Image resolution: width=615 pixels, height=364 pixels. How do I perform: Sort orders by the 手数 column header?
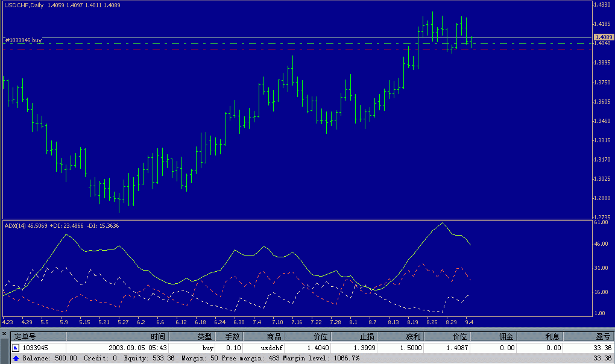[x=229, y=336]
